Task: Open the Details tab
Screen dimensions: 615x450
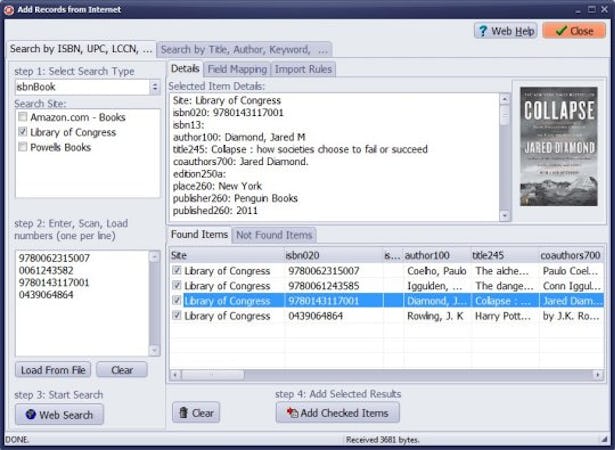Action: pos(185,69)
